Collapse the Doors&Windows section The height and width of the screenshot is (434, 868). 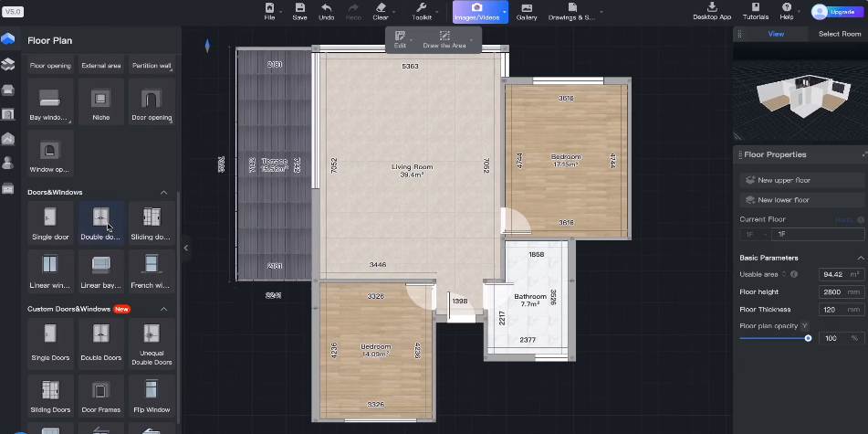[x=164, y=193]
